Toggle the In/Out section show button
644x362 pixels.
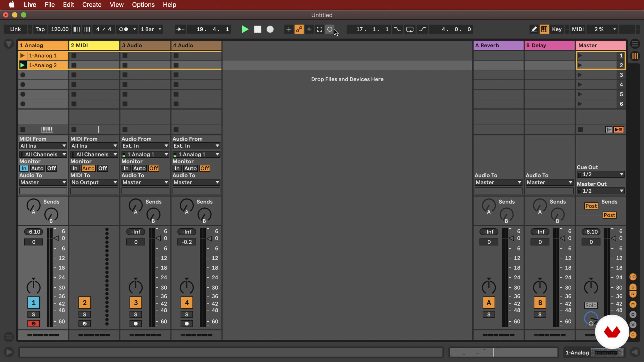coord(633,277)
